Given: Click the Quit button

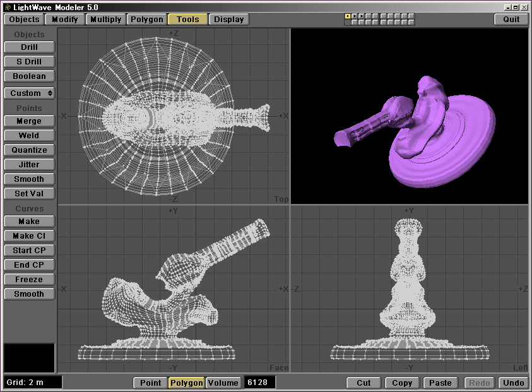Looking at the screenshot, I should click(511, 19).
